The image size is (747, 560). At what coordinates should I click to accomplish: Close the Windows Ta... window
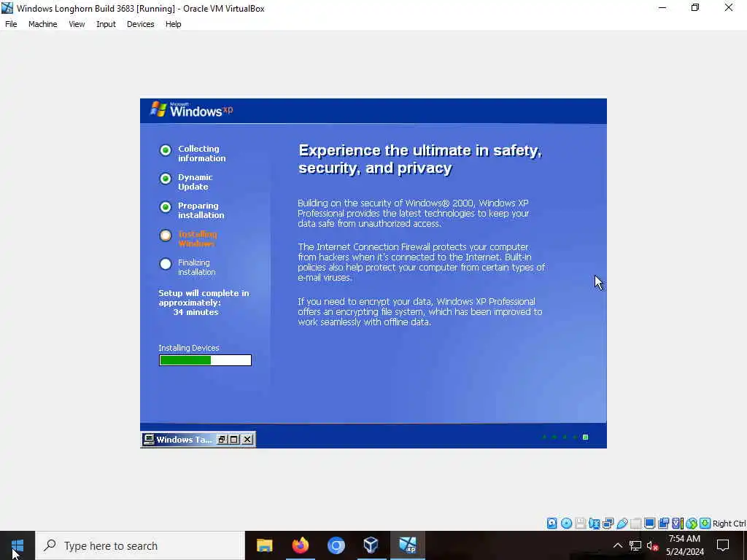coord(247,440)
